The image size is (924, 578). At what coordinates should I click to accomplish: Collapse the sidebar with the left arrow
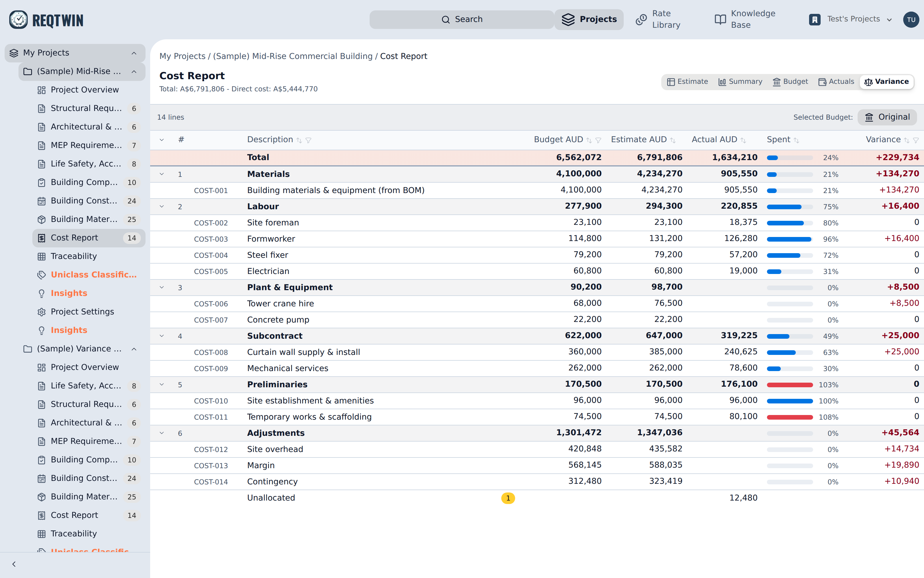[14, 564]
